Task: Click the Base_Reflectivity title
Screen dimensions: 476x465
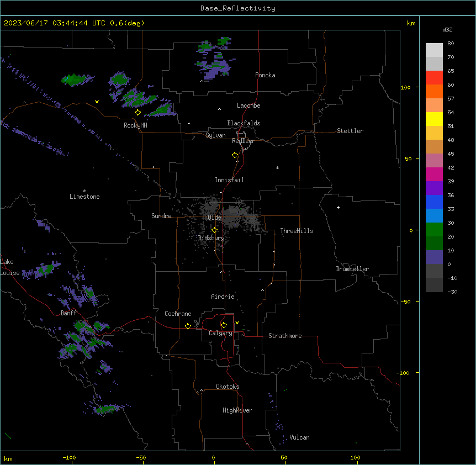Action: pyautogui.click(x=238, y=8)
